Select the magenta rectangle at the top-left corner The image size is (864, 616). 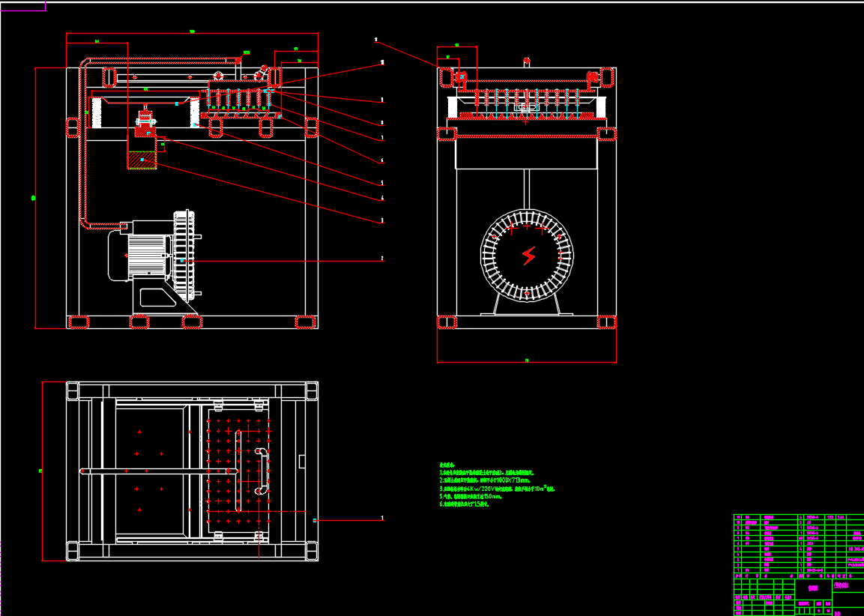pos(22,7)
